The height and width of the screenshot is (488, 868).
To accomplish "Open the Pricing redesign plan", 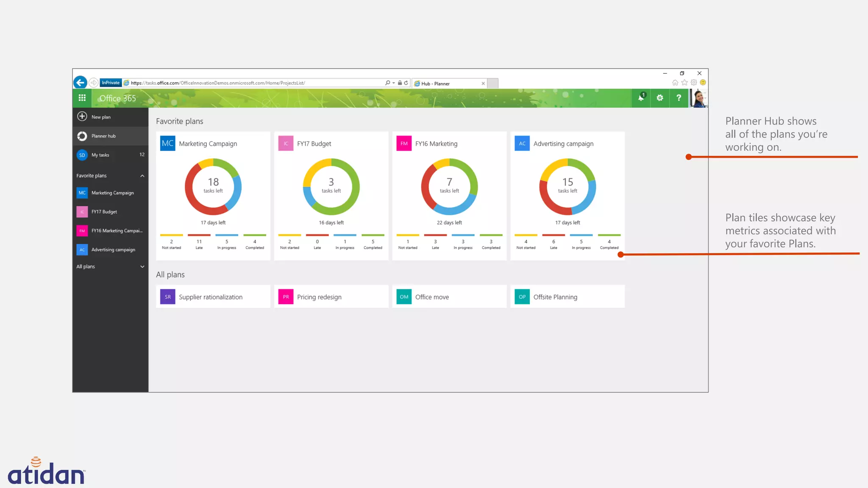I will (331, 297).
